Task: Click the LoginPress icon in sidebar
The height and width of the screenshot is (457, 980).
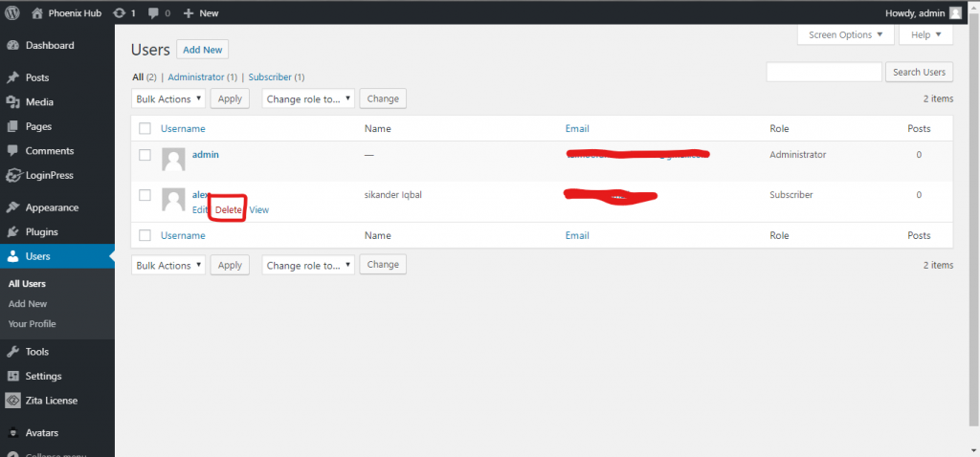Action: (13, 175)
